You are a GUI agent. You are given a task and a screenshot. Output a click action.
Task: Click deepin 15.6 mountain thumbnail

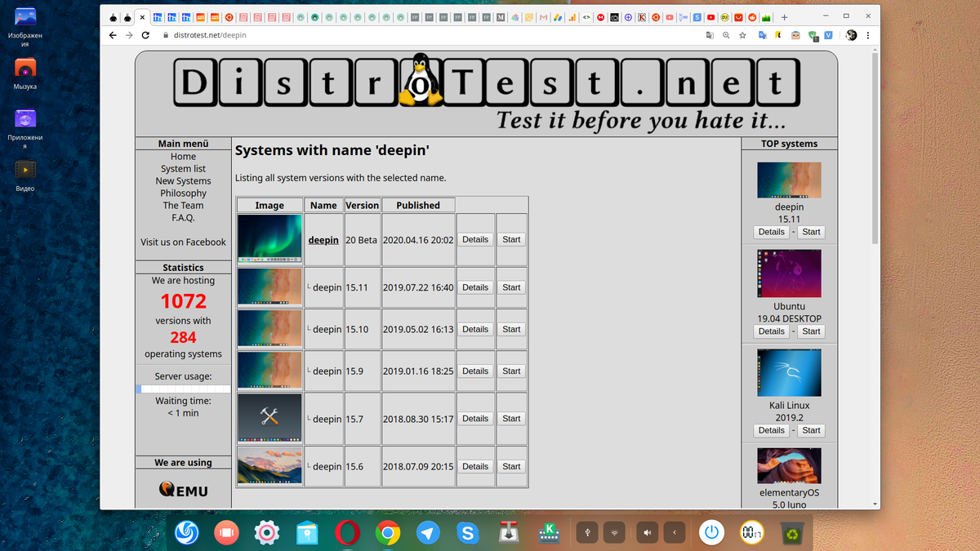tap(269, 466)
